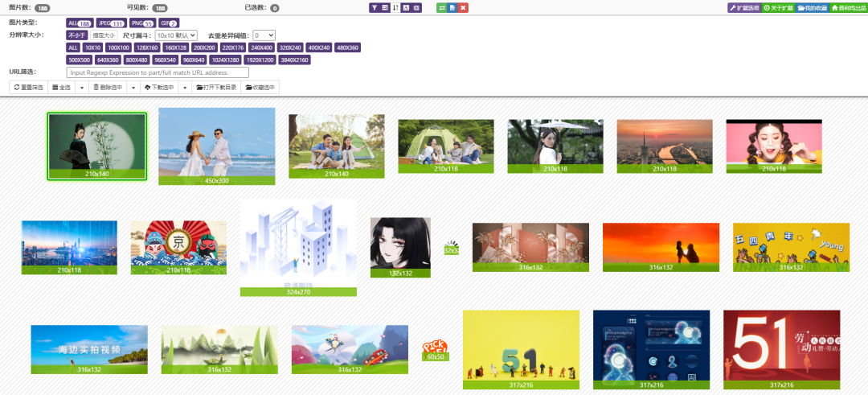This screenshot has width=868, height=395.
Task: Focus the URL筛选 regexp input field
Action: click(158, 72)
